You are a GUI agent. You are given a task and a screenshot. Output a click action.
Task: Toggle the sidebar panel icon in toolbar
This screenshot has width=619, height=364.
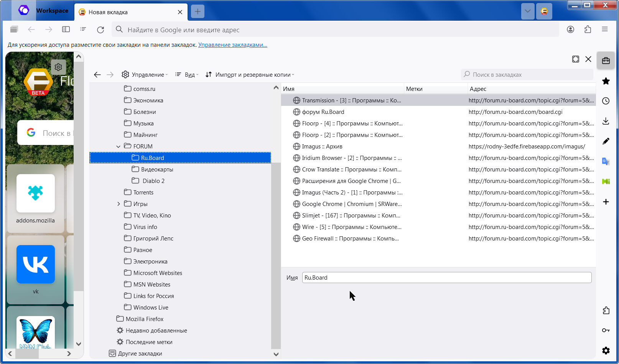pos(66,30)
